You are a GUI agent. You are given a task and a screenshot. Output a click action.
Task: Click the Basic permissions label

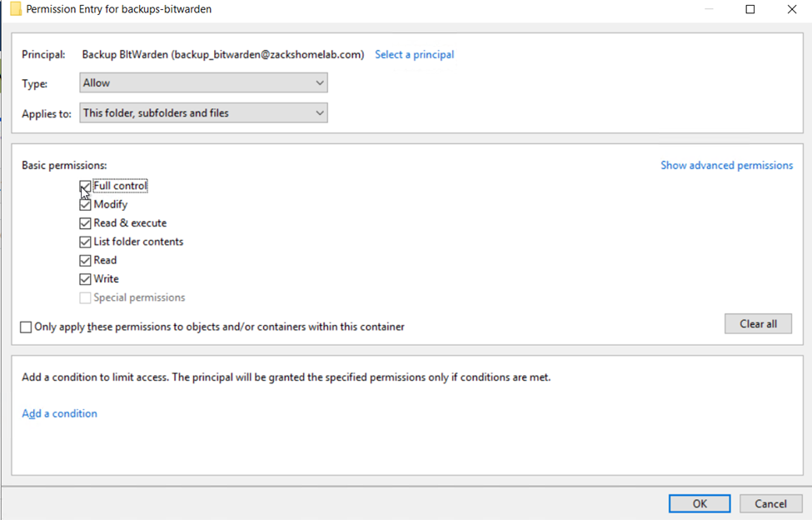[x=64, y=165]
